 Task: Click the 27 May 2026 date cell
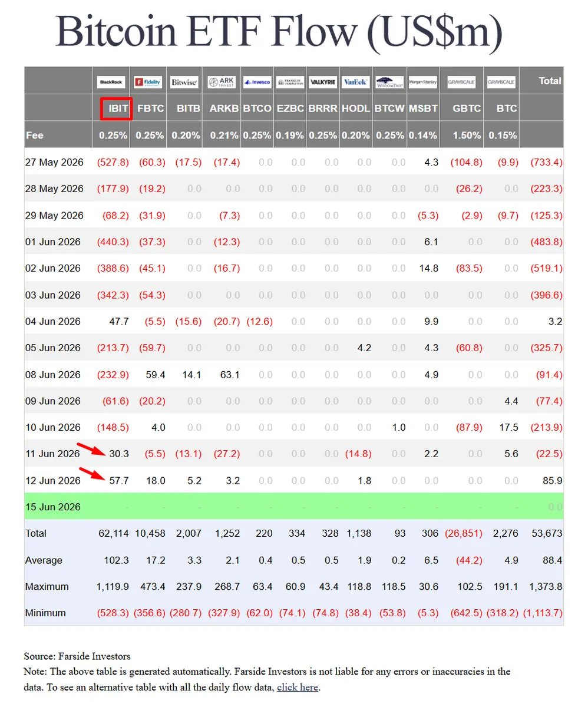(54, 162)
